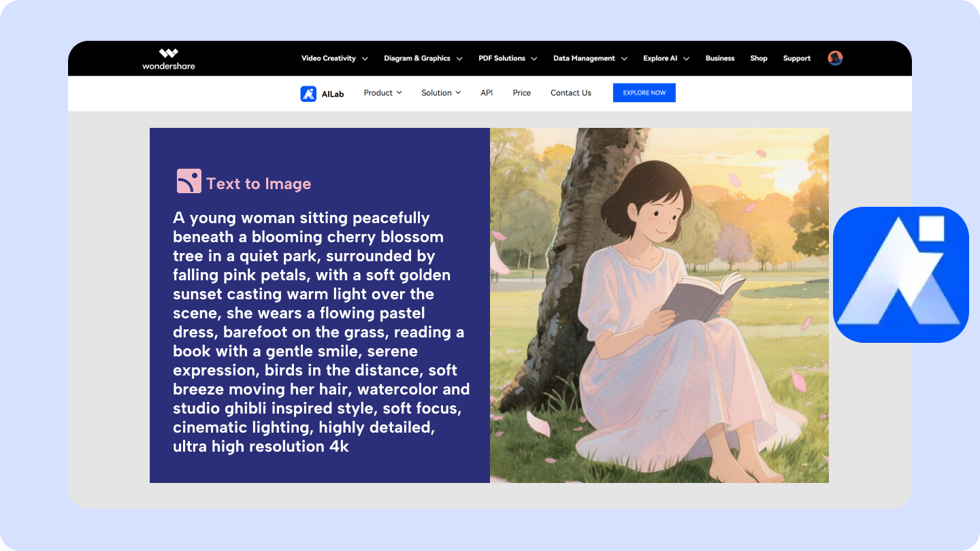980x551 pixels.
Task: Go to the Price page
Action: pyautogui.click(x=521, y=93)
